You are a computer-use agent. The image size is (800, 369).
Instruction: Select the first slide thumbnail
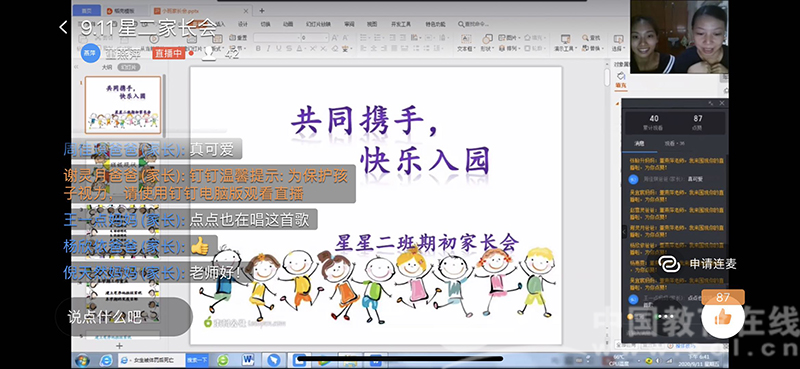tap(123, 105)
